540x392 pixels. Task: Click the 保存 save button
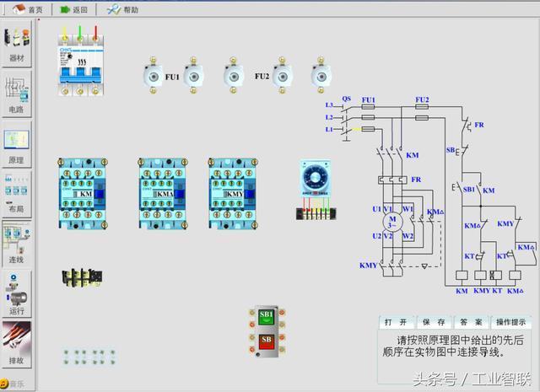click(434, 322)
